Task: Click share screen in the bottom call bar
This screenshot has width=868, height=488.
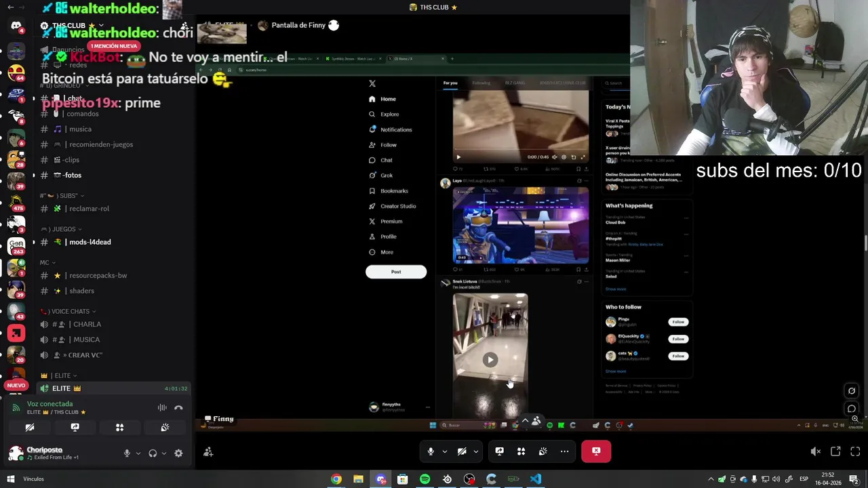Action: pos(499,451)
